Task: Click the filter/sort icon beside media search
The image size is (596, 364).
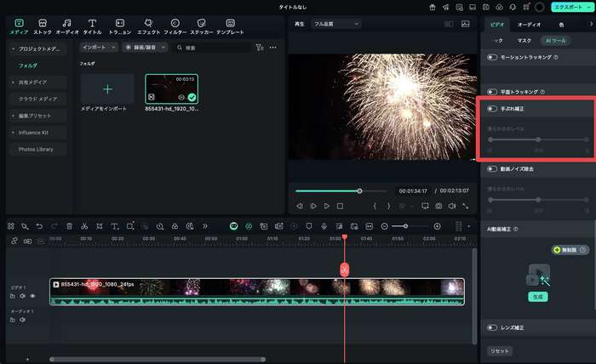Action: [260, 48]
